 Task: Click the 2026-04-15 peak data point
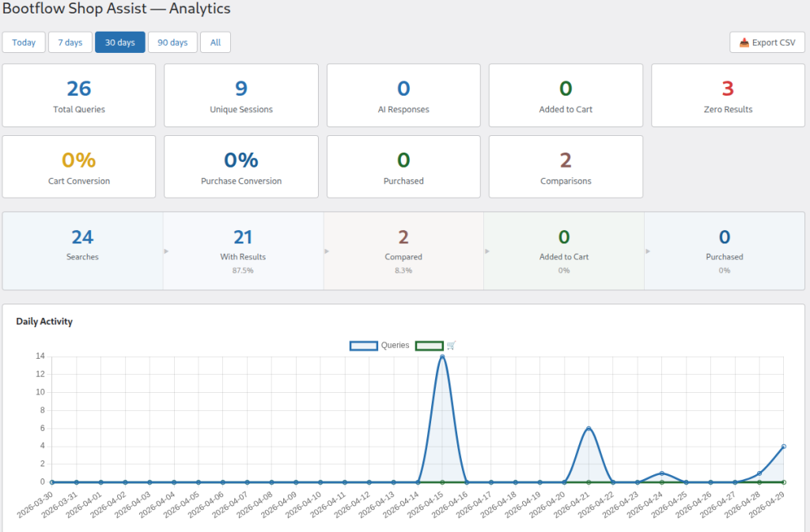[442, 357]
